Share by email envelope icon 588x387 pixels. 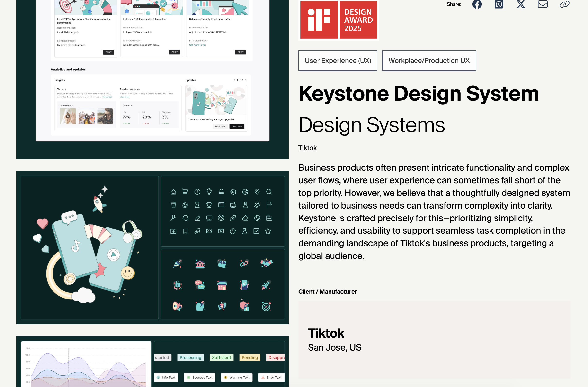pyautogui.click(x=543, y=4)
